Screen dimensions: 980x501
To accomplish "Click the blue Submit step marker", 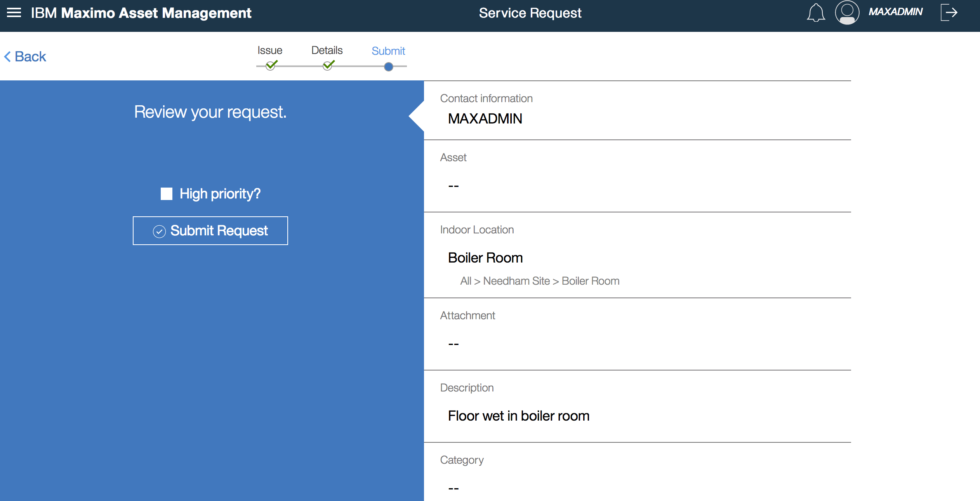I will pos(389,67).
